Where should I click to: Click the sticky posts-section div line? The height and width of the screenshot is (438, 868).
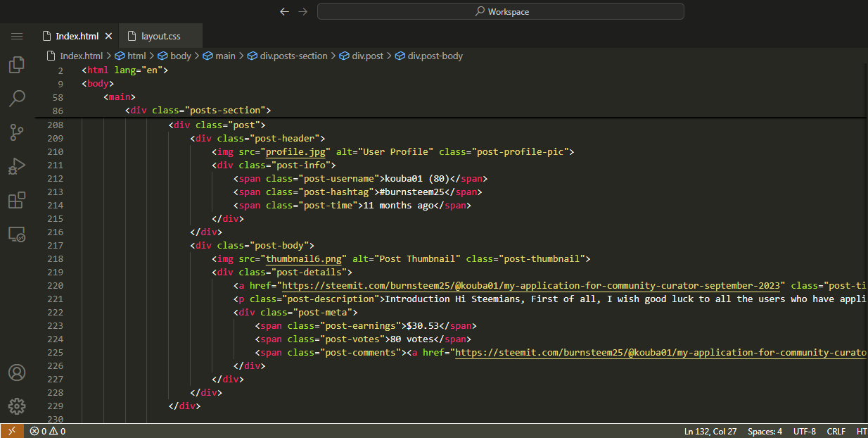[x=198, y=111]
